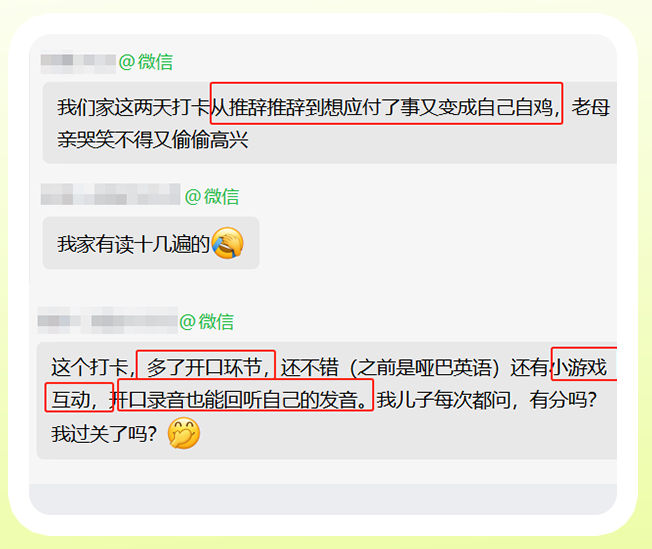Screen dimensions: 652x549
Task: Click the third blurred username
Action: (x=108, y=321)
